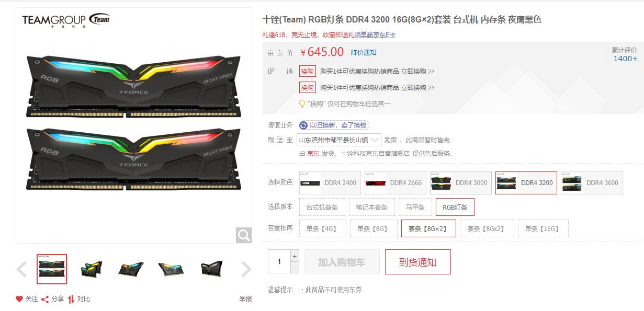Click the lightbulb 换购 hint icon
The height and width of the screenshot is (311, 644).
click(302, 103)
